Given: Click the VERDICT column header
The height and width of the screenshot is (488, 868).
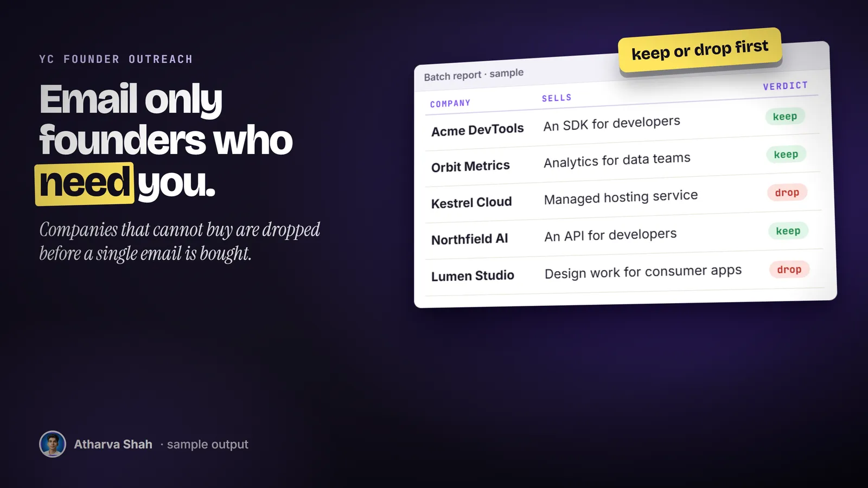Looking at the screenshot, I should pyautogui.click(x=786, y=86).
